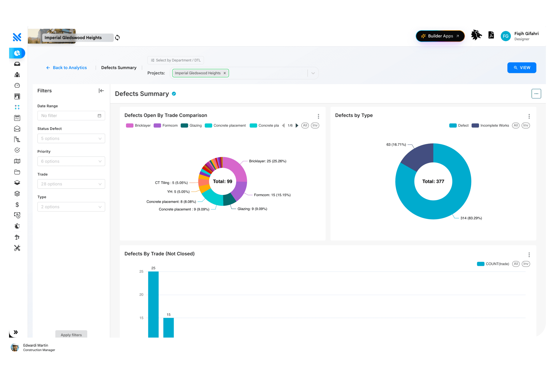This screenshot has width=555, height=392.
Task: Toggle COUNT(trade) legend series
Action: pos(493,264)
